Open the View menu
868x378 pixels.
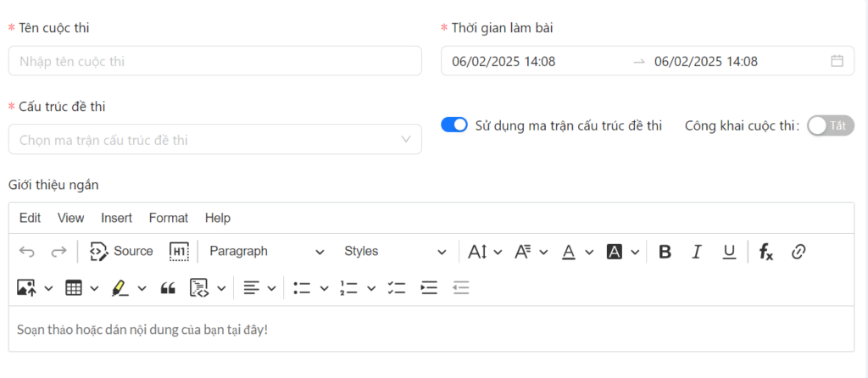pos(71,218)
